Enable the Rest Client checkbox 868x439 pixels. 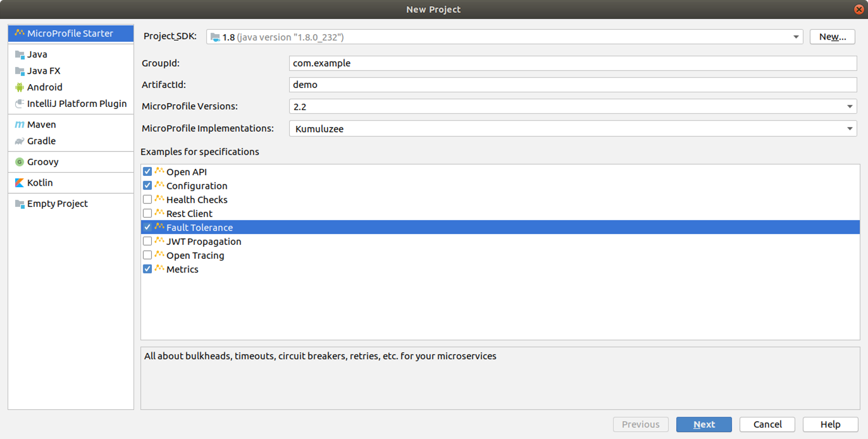tap(148, 213)
